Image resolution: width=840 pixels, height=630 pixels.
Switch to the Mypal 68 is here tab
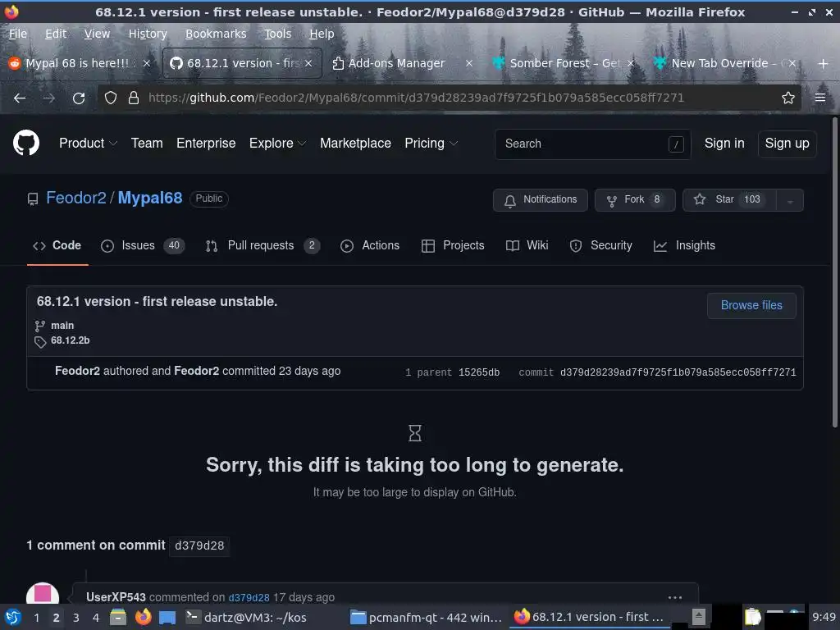click(x=78, y=63)
